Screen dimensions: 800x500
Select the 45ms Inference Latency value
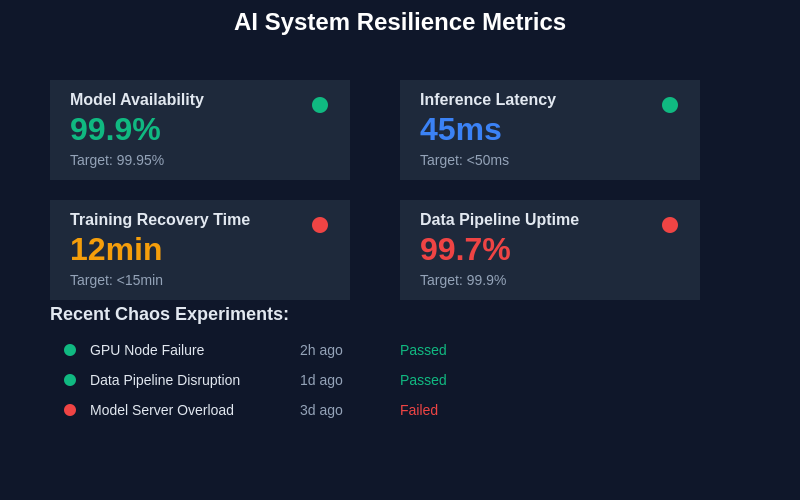(460, 129)
